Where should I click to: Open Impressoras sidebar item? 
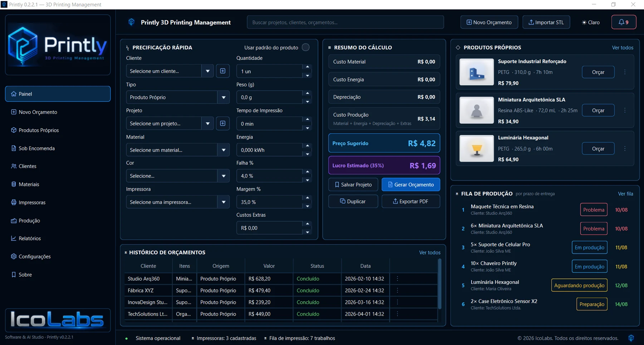pos(58,202)
